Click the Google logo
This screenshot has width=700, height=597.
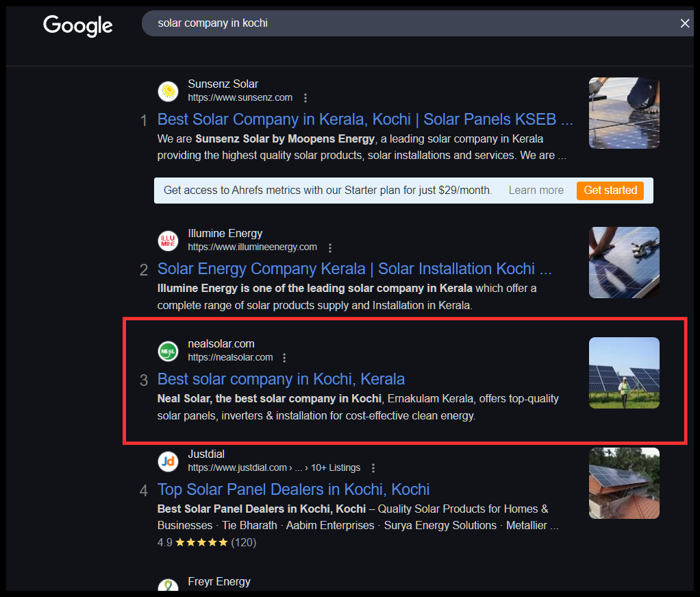[x=77, y=25]
